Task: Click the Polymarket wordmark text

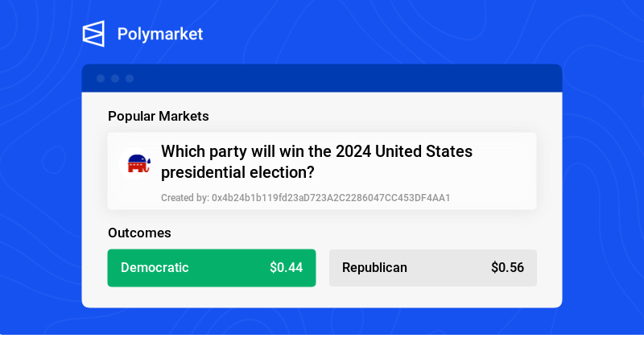Action: click(x=159, y=34)
